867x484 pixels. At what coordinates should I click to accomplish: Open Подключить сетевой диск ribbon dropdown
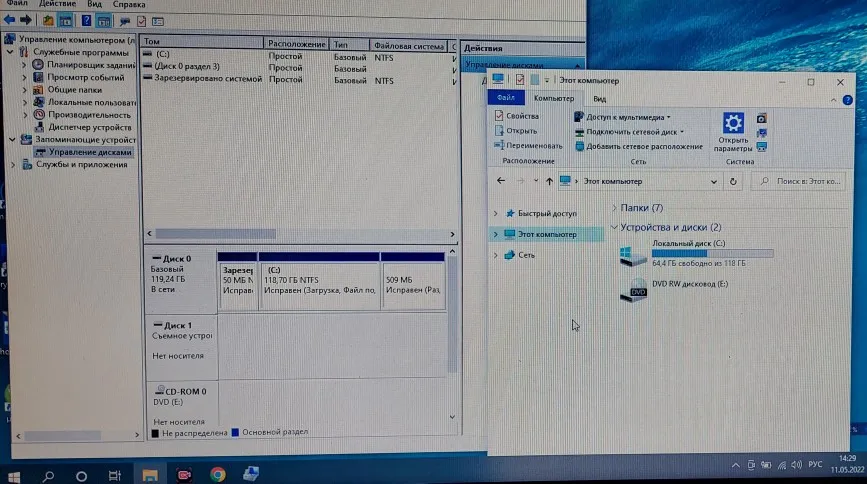[629, 132]
